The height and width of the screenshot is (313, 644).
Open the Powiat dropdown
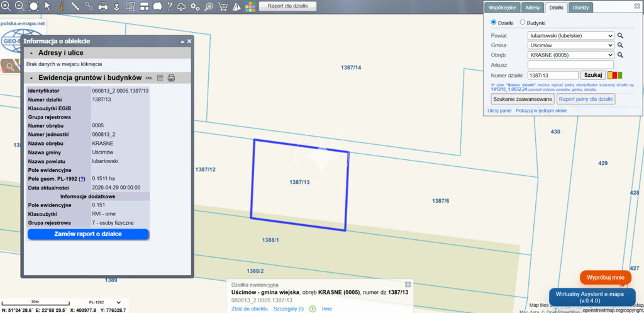[570, 36]
